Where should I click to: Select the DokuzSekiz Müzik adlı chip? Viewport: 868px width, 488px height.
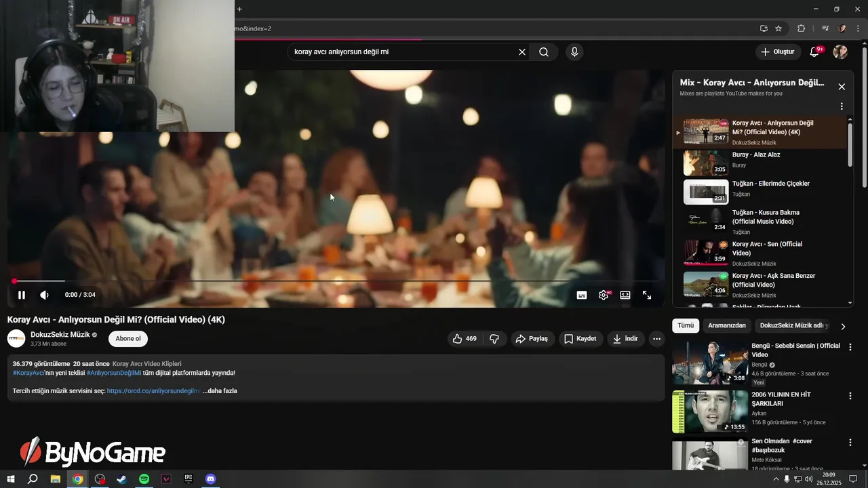pos(794,325)
